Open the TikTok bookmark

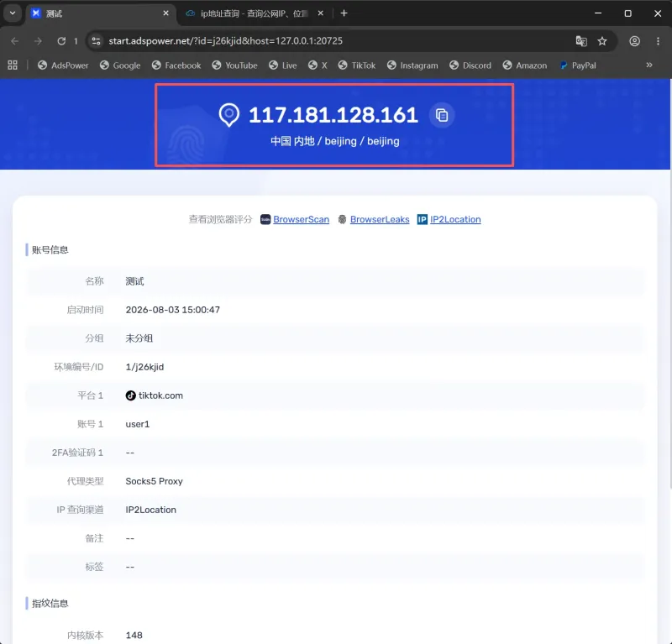(356, 65)
